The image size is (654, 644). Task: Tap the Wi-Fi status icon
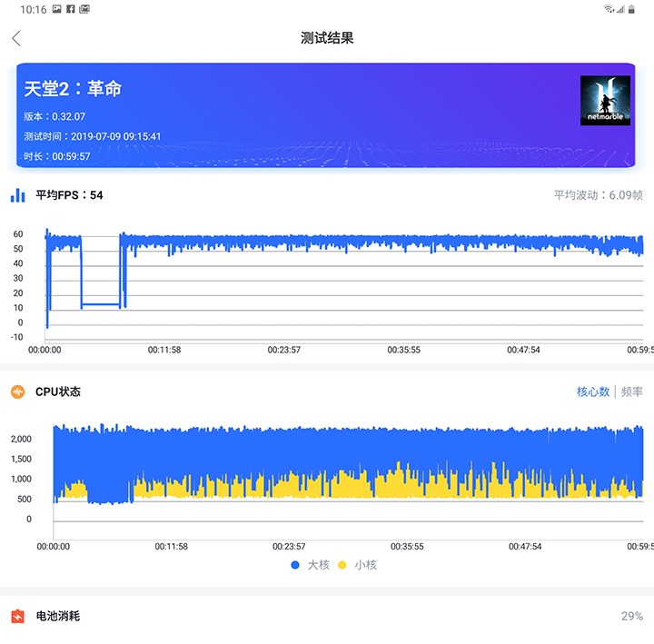pos(609,9)
